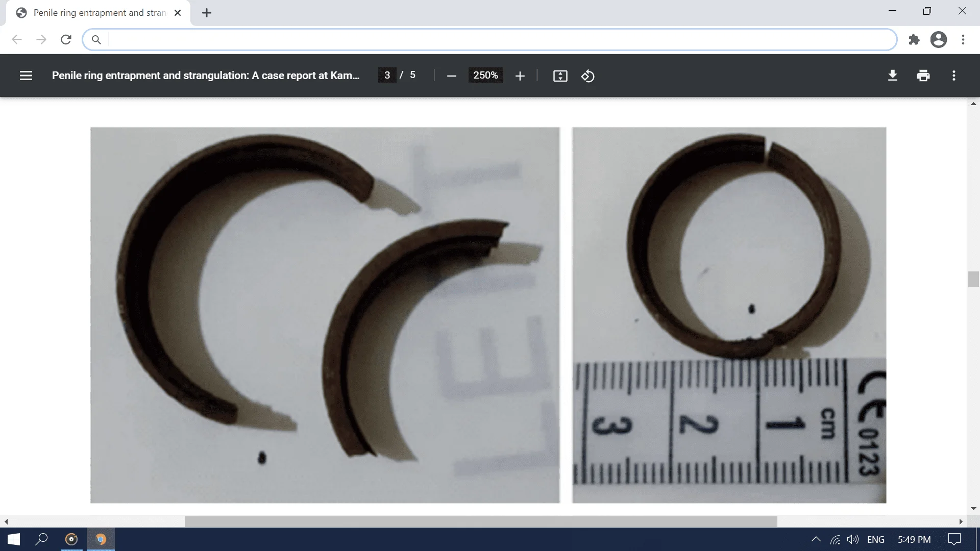Download the PDF file
Screen dimensions: 980x551
coord(892,76)
